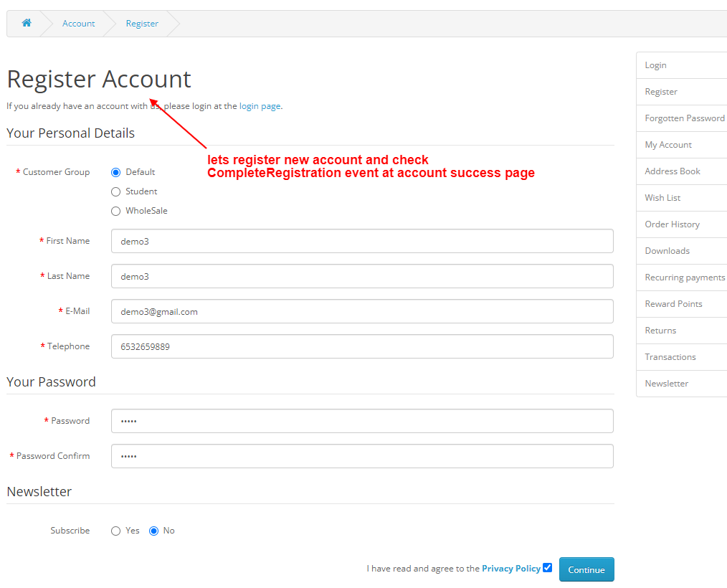The width and height of the screenshot is (727, 588).
Task: View Order History in the sidebar
Action: [x=682, y=224]
